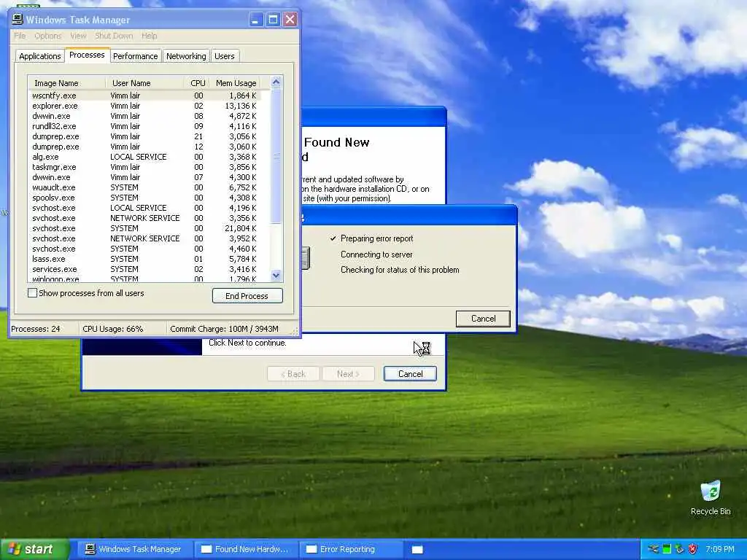This screenshot has width=747, height=560.
Task: Click Processes: 24 in status bar
Action: click(x=36, y=329)
